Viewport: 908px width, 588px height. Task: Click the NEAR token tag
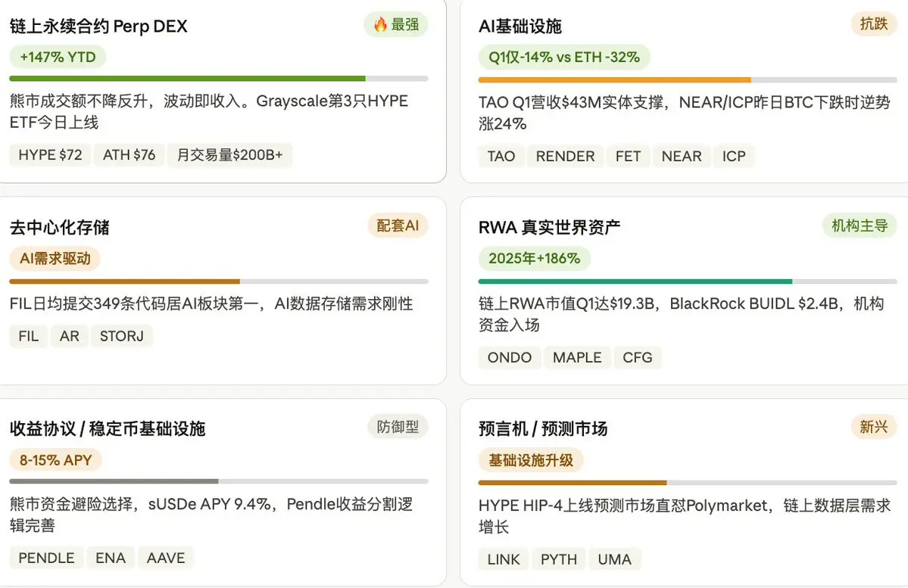pos(682,156)
